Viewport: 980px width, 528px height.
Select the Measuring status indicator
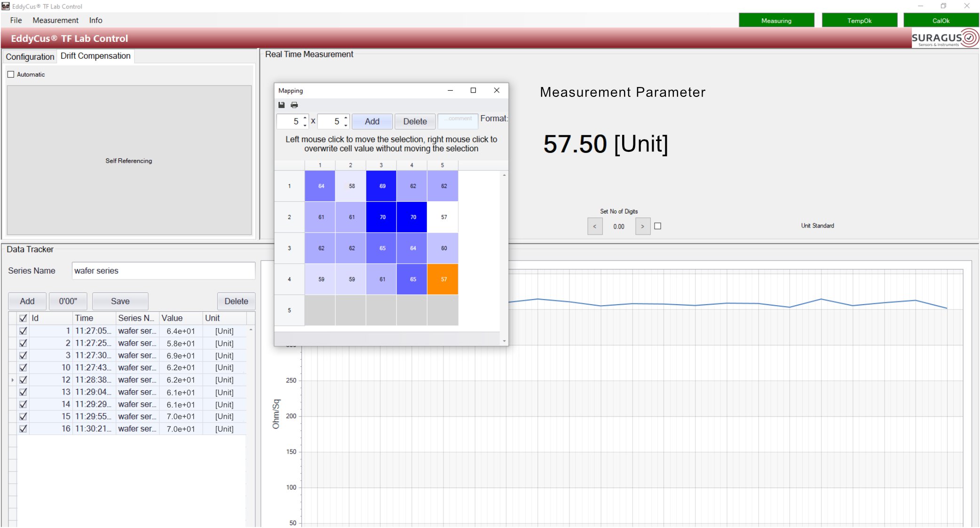pyautogui.click(x=777, y=20)
